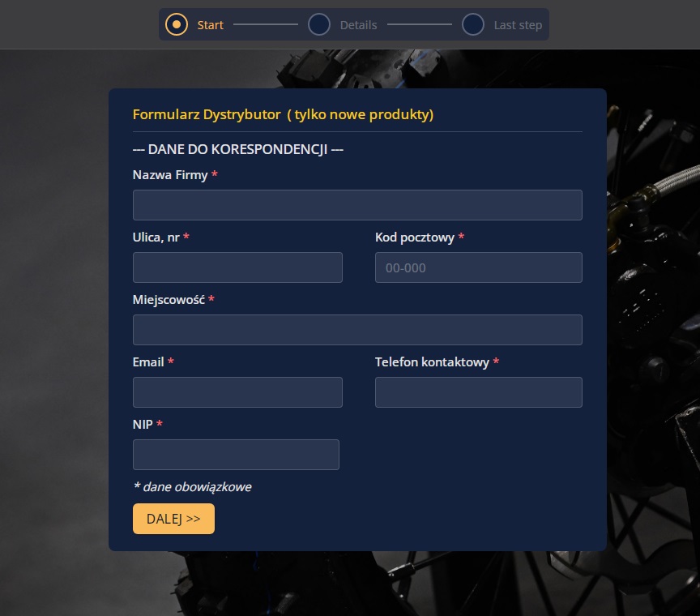700x616 pixels.
Task: Click the DALEJ >> button
Action: tap(173, 519)
